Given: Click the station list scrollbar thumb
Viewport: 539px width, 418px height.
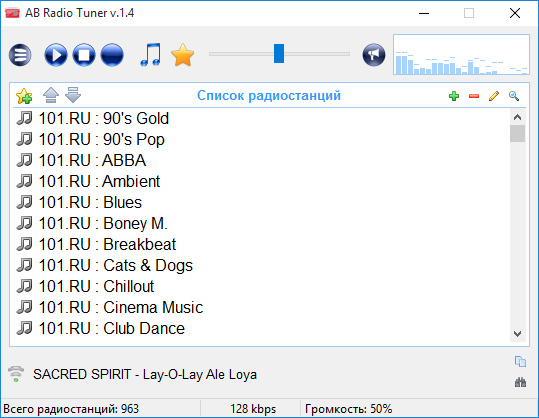Looking at the screenshot, I should click(517, 133).
